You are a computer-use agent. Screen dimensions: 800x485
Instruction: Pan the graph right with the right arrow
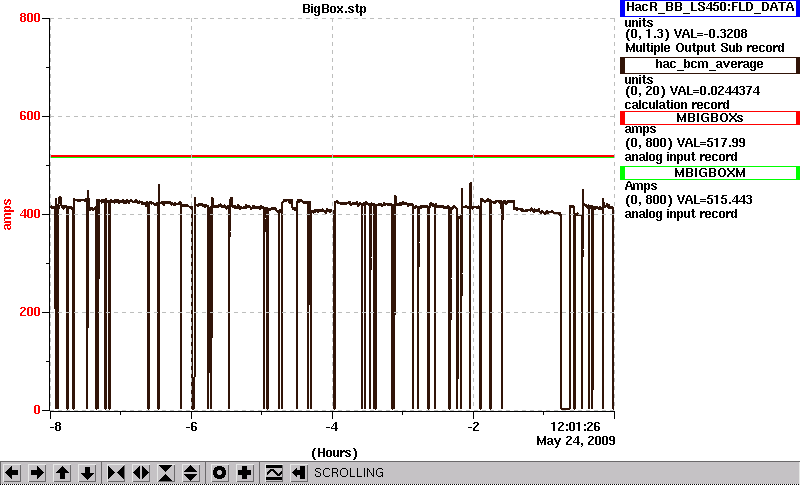click(x=37, y=473)
